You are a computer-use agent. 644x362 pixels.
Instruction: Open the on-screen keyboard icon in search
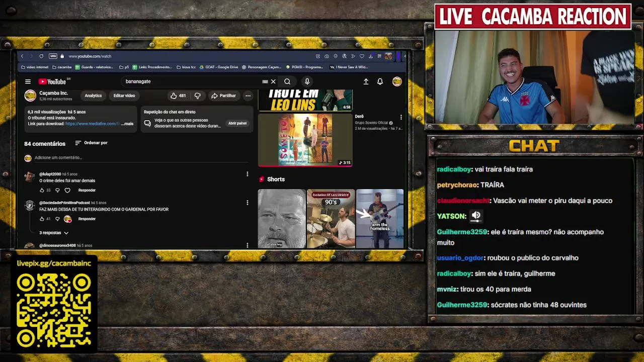(265, 81)
